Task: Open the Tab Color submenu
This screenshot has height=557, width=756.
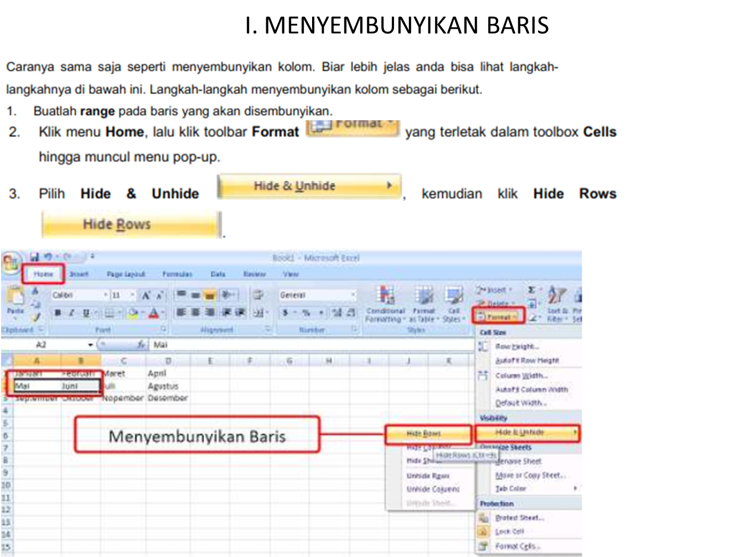Action: pos(510,488)
